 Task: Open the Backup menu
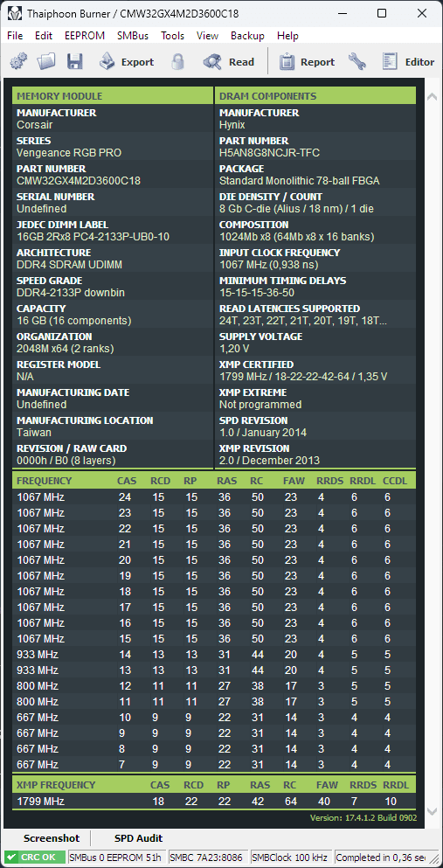(247, 36)
